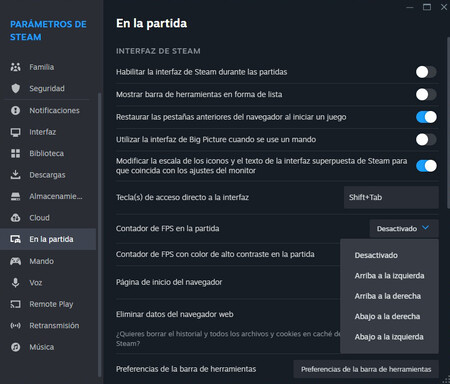Screen dimensions: 450x384
Task: Go to Descargas settings
Action: [x=47, y=175]
